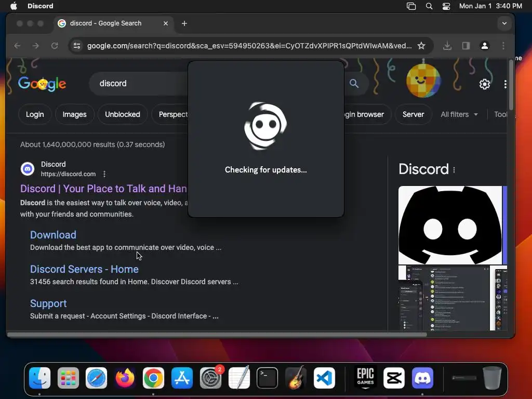This screenshot has height=399, width=532.
Task: Open Finder from the Dock
Action: [39, 378]
